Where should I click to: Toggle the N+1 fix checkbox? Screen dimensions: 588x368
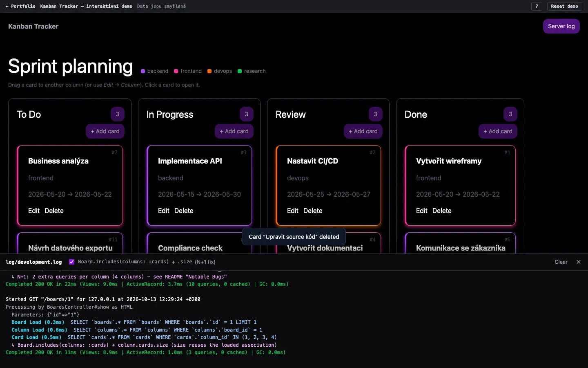click(72, 262)
